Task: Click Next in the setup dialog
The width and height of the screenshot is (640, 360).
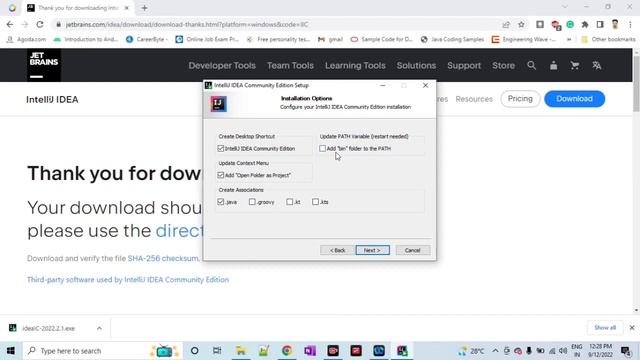Action: click(x=372, y=250)
